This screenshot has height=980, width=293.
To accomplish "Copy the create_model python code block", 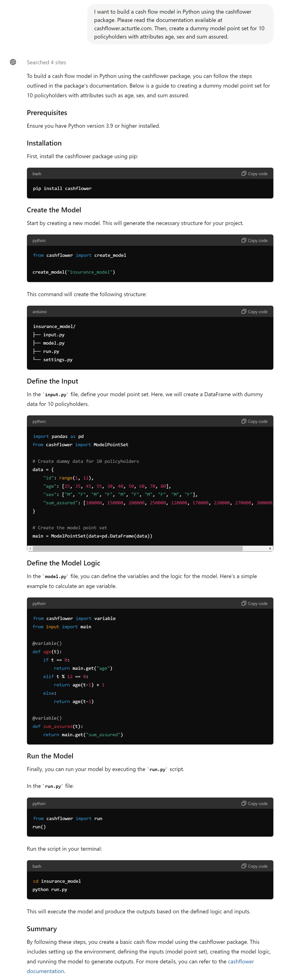I will pos(254,240).
